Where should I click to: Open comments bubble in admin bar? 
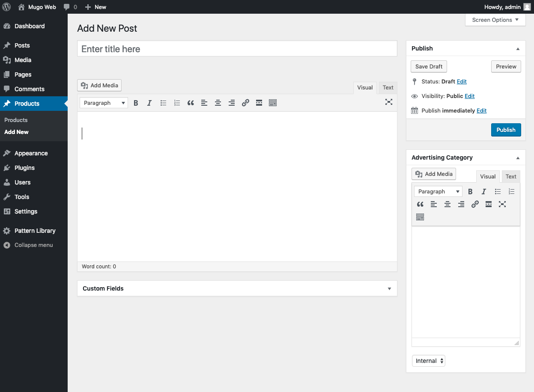[70, 7]
